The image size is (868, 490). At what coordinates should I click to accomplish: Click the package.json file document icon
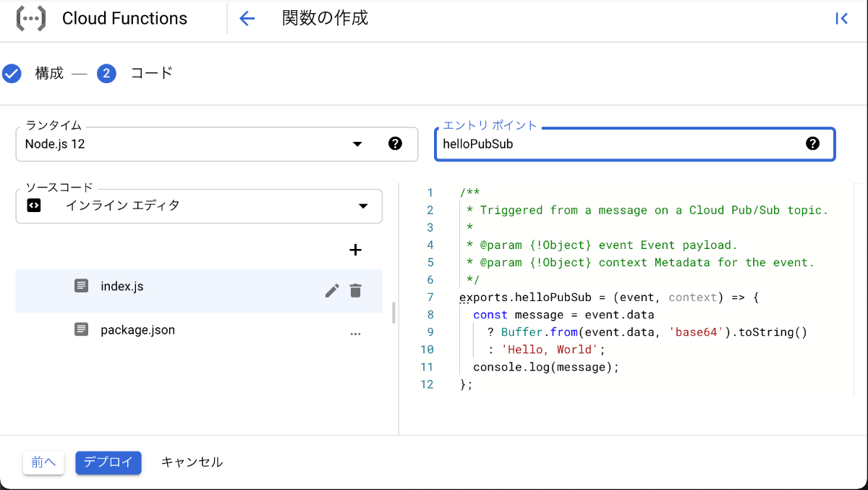point(82,329)
